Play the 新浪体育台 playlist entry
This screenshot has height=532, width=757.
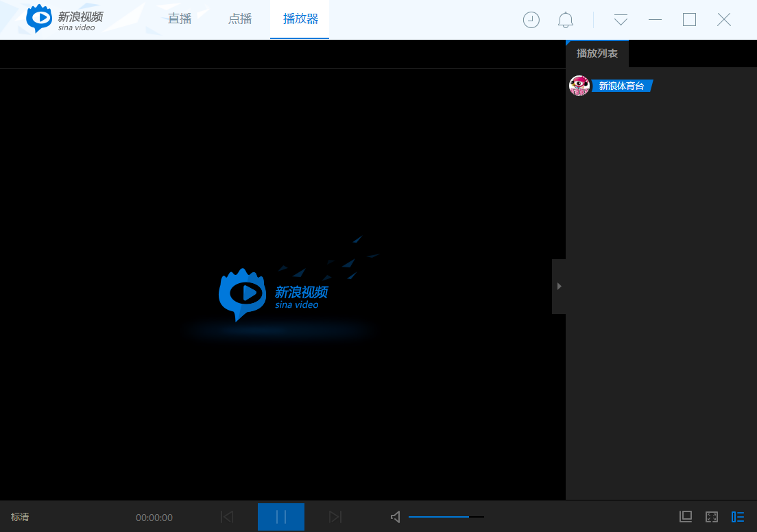622,86
